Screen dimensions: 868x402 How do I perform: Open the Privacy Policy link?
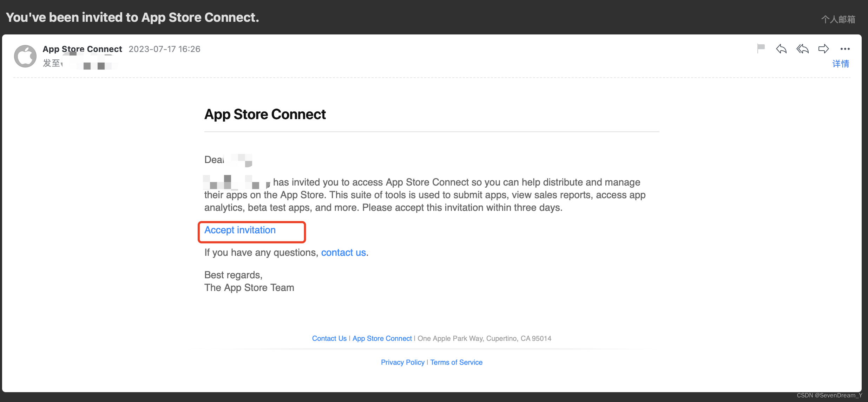pos(402,362)
